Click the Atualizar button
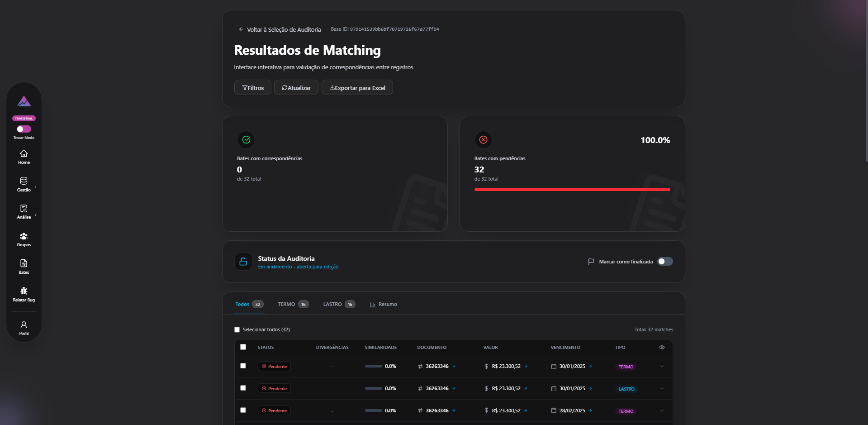The width and height of the screenshot is (868, 425). pos(296,88)
